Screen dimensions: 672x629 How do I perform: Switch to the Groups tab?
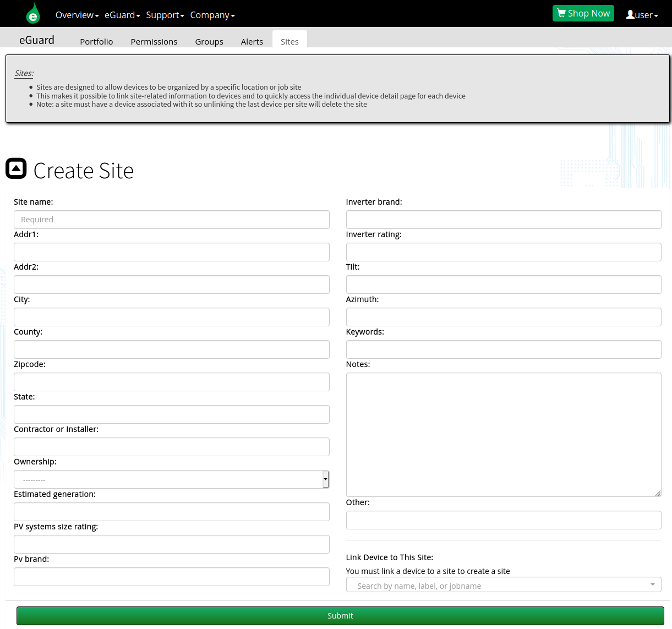[209, 41]
